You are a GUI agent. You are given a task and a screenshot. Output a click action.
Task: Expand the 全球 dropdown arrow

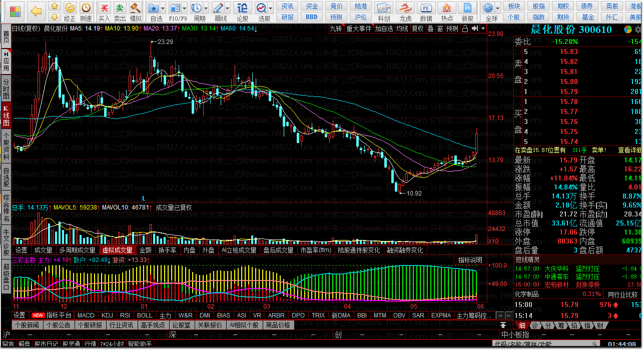498,8
